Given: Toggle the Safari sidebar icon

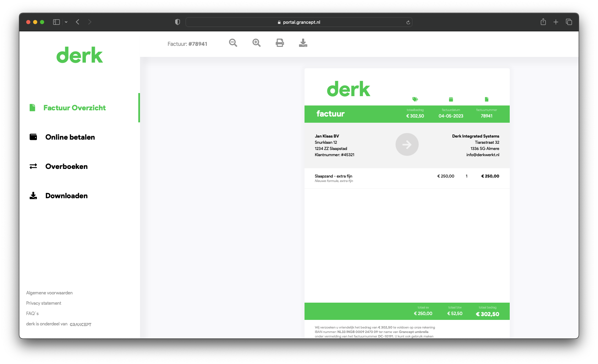Looking at the screenshot, I should pos(57,22).
